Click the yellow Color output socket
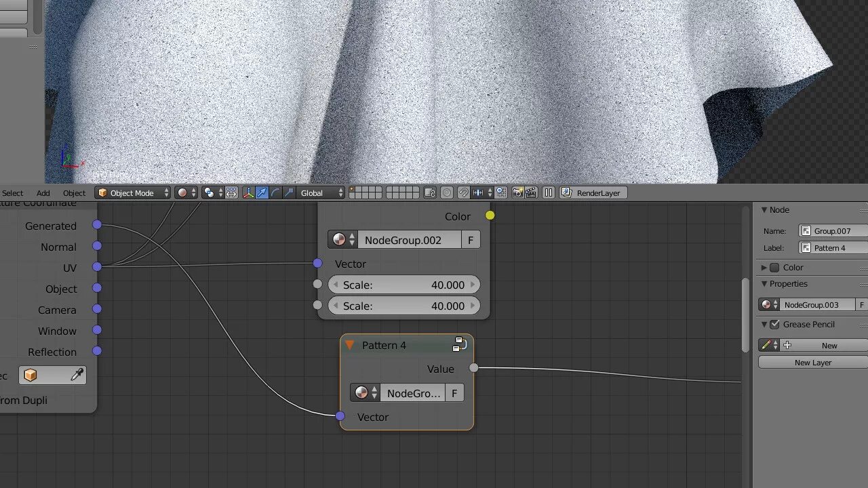 pos(490,216)
